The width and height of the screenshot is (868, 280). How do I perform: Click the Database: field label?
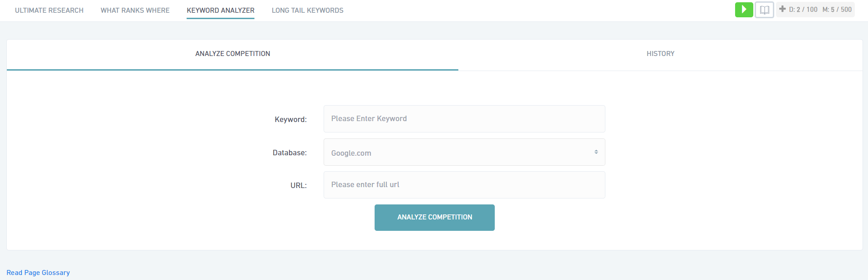point(289,153)
